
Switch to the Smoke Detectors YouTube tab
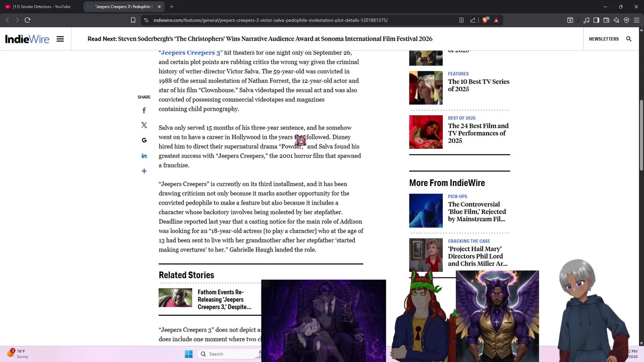coord(40,7)
